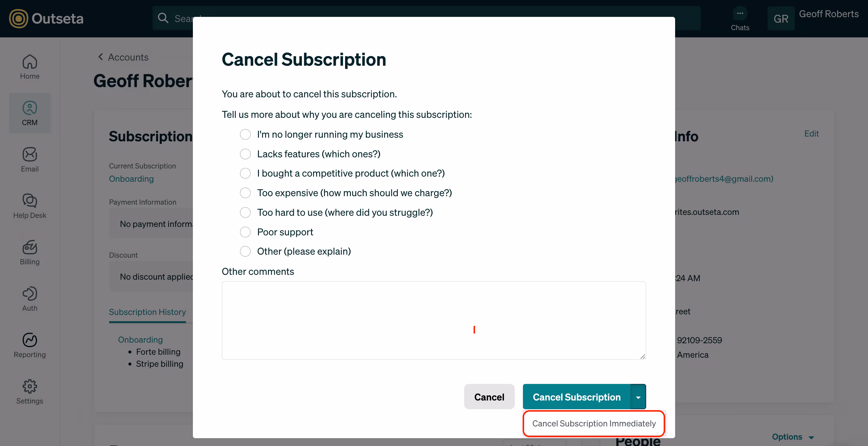Select the "Poor support" reason
868x446 pixels.
[x=245, y=232]
